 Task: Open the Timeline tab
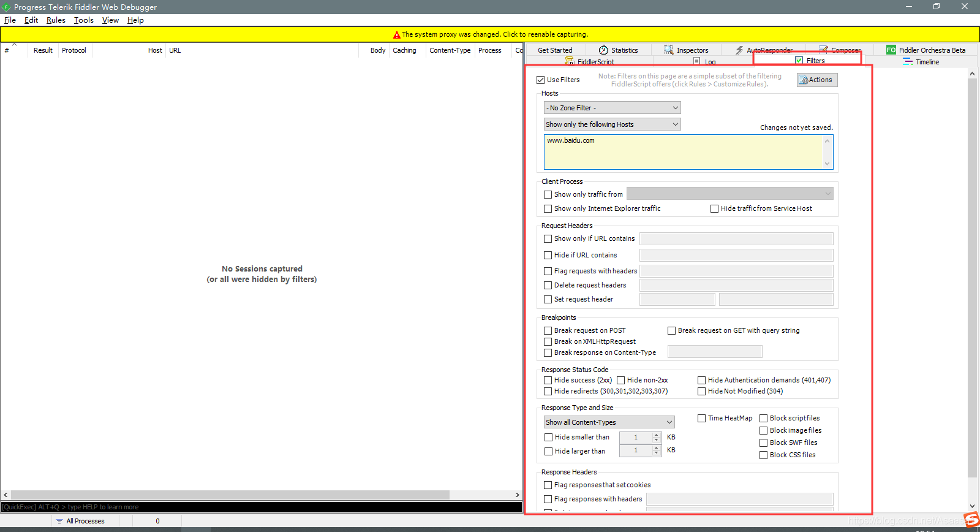click(921, 62)
